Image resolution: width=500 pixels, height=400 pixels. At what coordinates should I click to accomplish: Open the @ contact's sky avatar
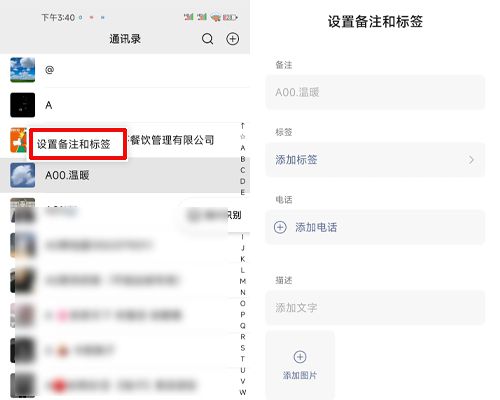(x=22, y=70)
